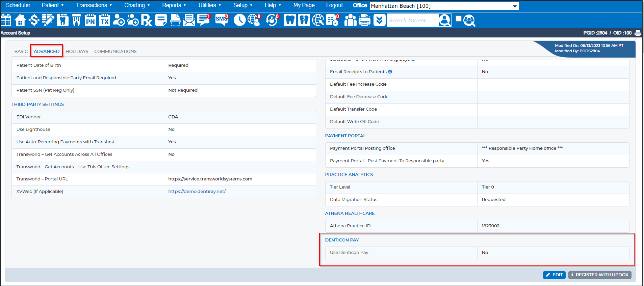The height and width of the screenshot is (286, 644).
Task: Click the notes pencil list icon
Action: click(48, 20)
